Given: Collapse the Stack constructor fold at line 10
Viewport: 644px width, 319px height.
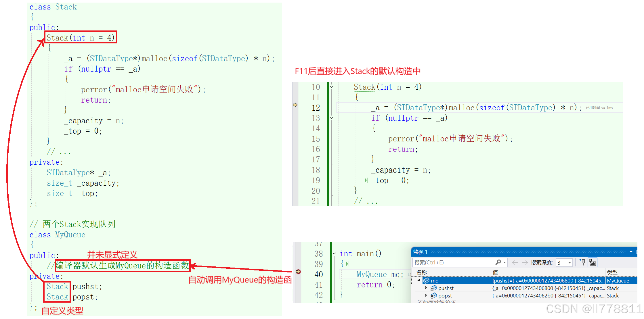Looking at the screenshot, I should (331, 87).
